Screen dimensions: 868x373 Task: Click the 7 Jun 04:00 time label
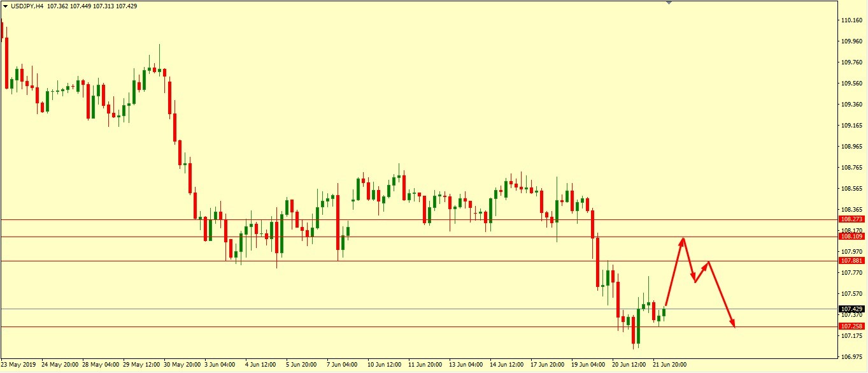(x=342, y=365)
